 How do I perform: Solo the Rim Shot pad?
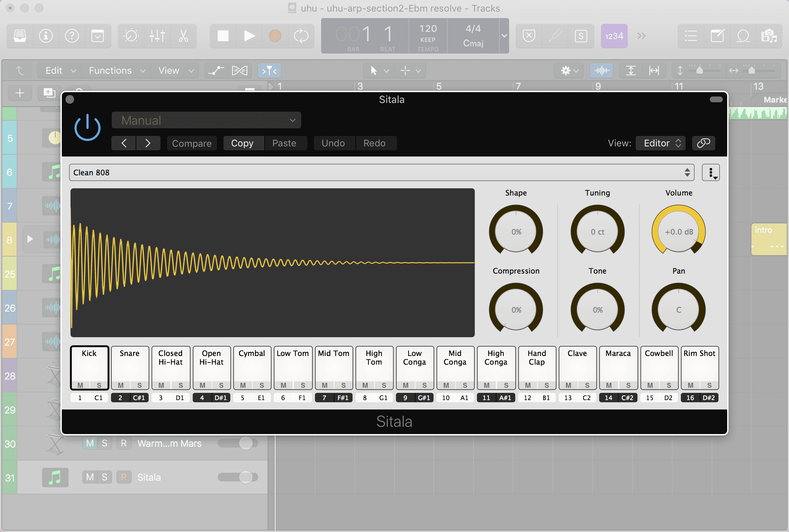709,385
